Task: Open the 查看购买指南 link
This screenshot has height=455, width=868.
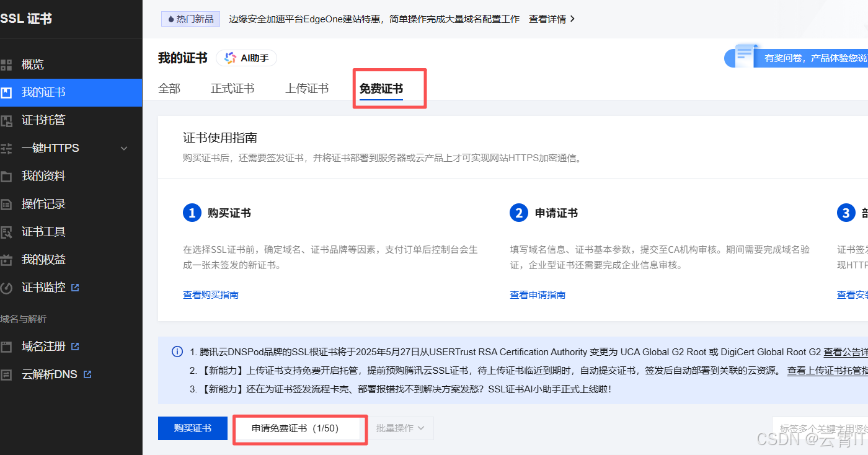Action: (x=211, y=295)
